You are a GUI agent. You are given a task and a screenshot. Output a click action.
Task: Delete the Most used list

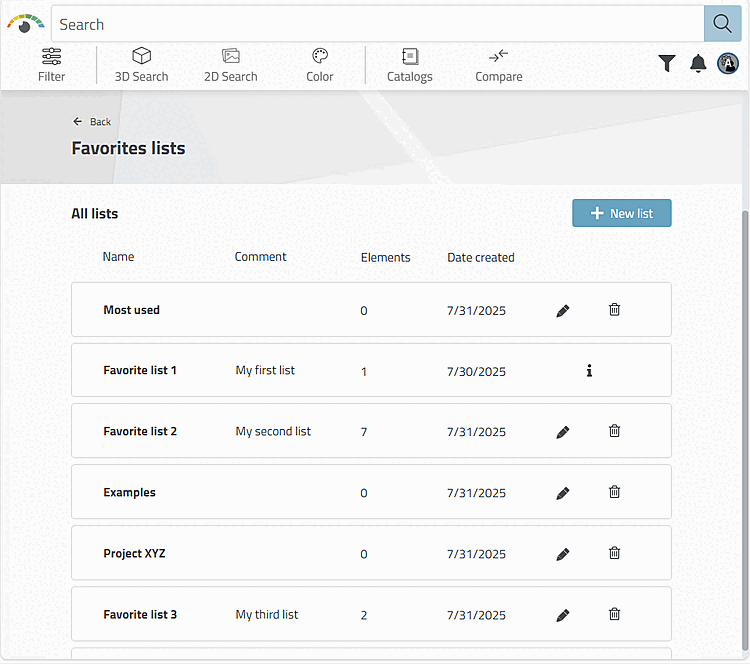pos(614,310)
